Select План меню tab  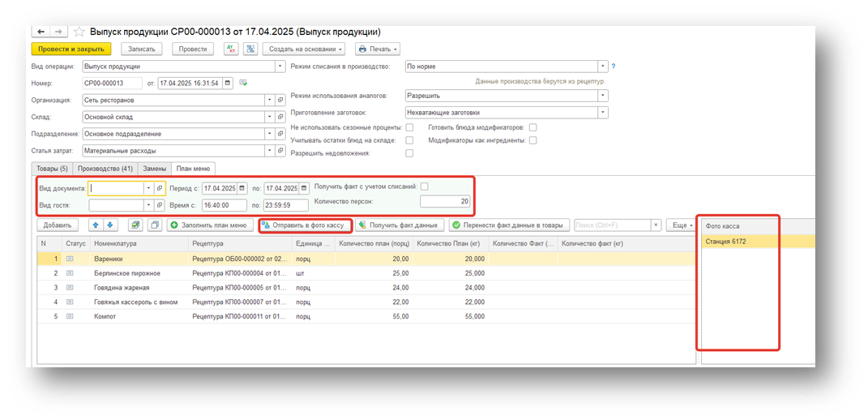(x=193, y=168)
